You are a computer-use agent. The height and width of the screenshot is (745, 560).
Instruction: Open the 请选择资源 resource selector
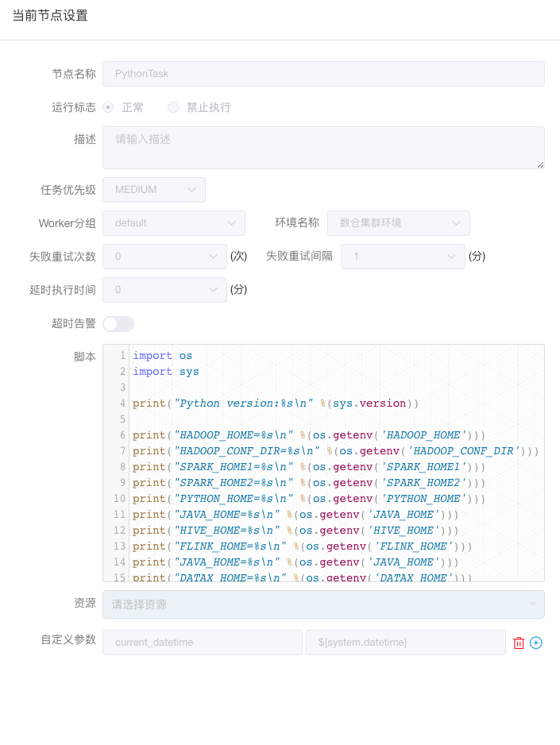click(323, 604)
